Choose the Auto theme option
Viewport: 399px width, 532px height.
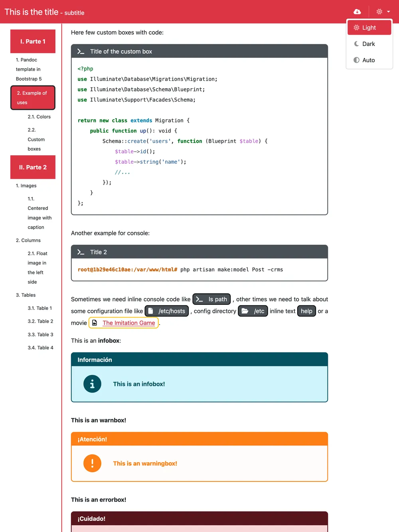(x=369, y=60)
